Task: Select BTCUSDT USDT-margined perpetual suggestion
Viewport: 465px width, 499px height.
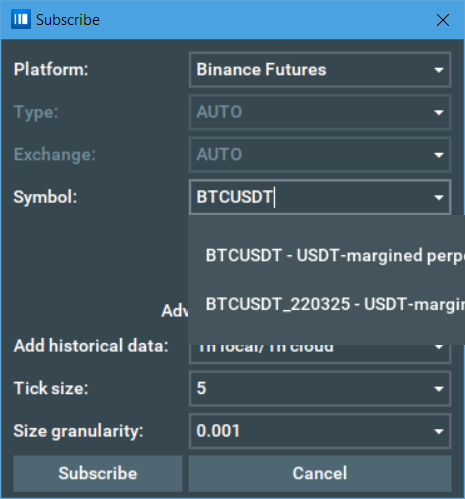Action: (327, 255)
